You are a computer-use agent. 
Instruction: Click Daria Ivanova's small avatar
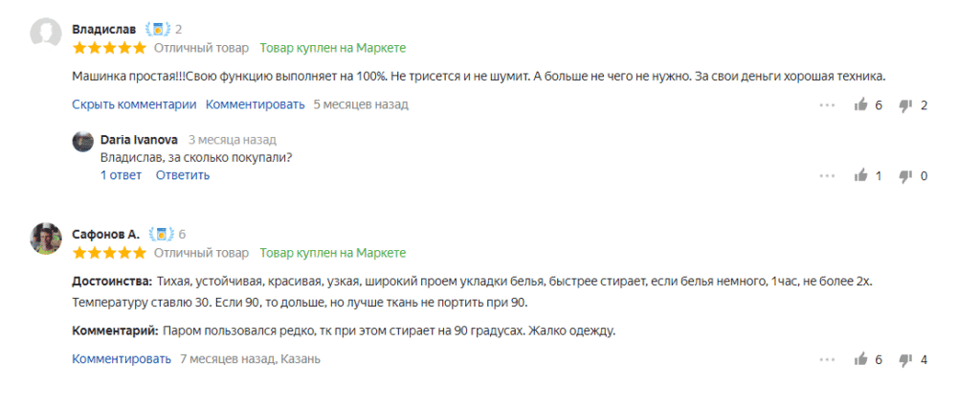click(83, 141)
